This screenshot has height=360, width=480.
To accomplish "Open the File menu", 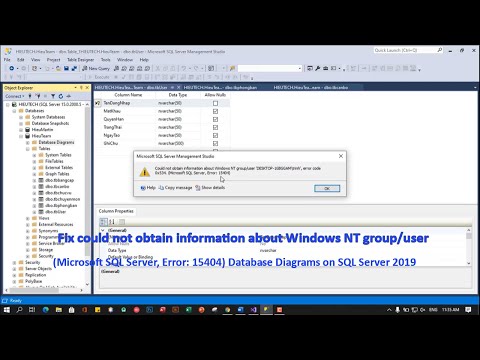I will 7,60.
